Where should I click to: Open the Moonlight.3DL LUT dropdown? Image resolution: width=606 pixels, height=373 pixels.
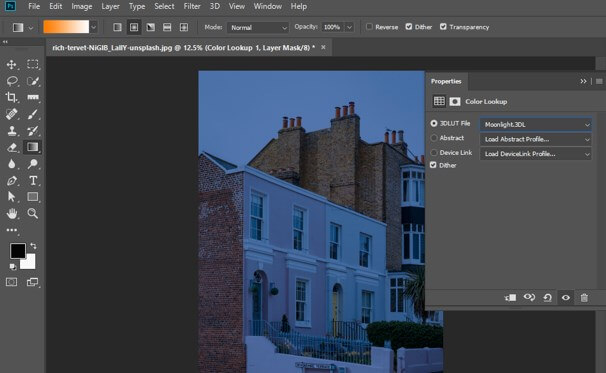click(x=536, y=124)
